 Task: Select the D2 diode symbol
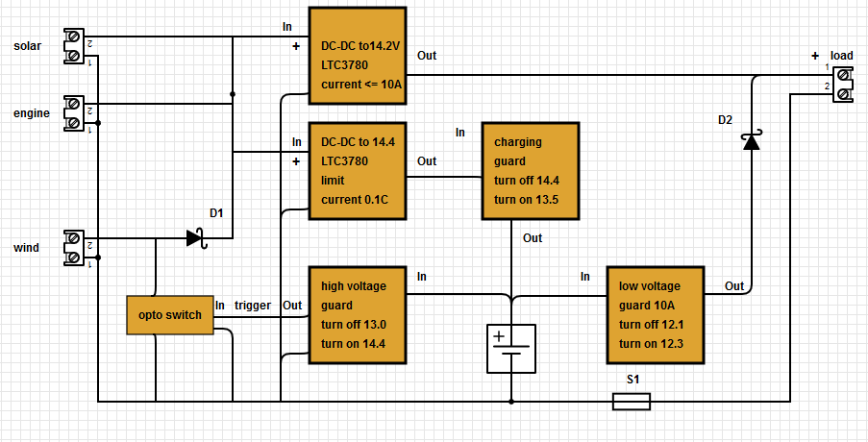pos(751,141)
